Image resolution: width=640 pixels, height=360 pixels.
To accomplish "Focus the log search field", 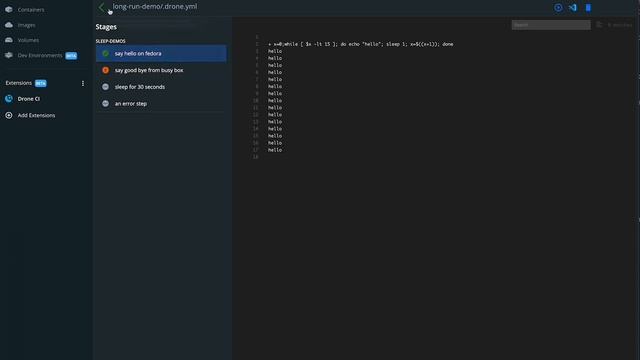I will [551, 25].
